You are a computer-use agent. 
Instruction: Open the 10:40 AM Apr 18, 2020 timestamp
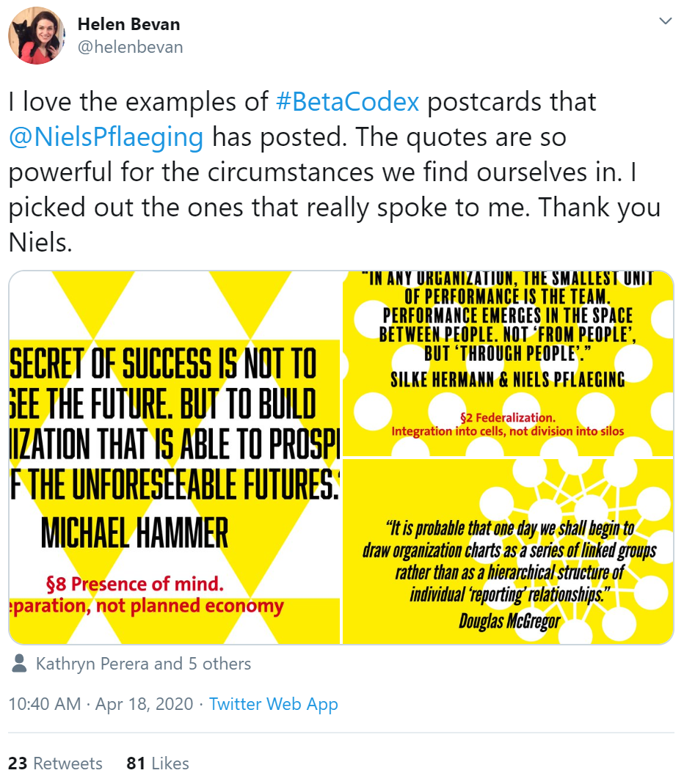[x=101, y=703]
